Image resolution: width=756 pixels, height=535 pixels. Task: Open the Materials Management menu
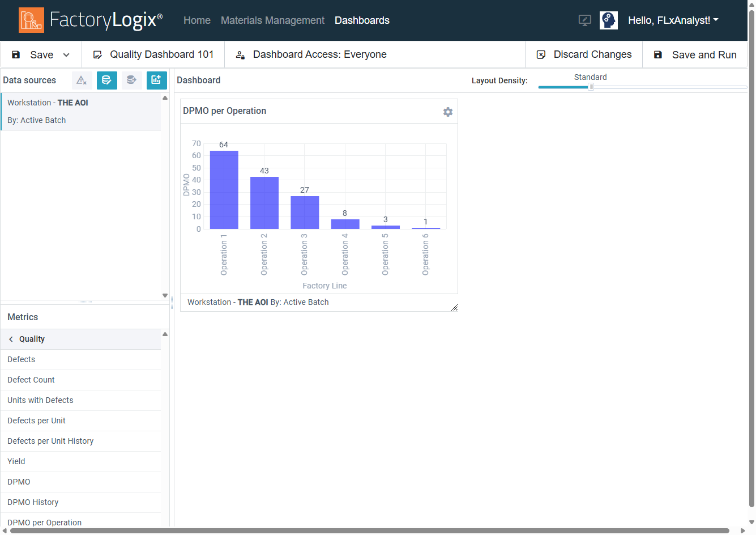coord(272,20)
